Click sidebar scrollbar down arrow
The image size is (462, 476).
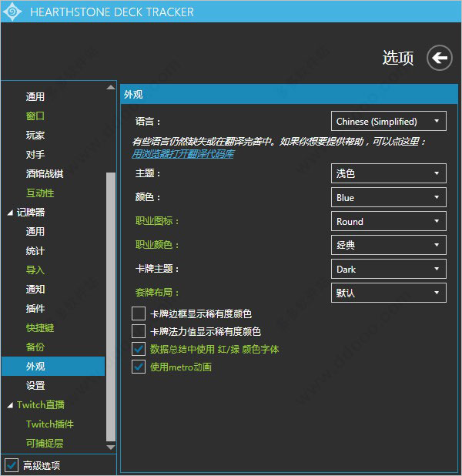point(111,447)
